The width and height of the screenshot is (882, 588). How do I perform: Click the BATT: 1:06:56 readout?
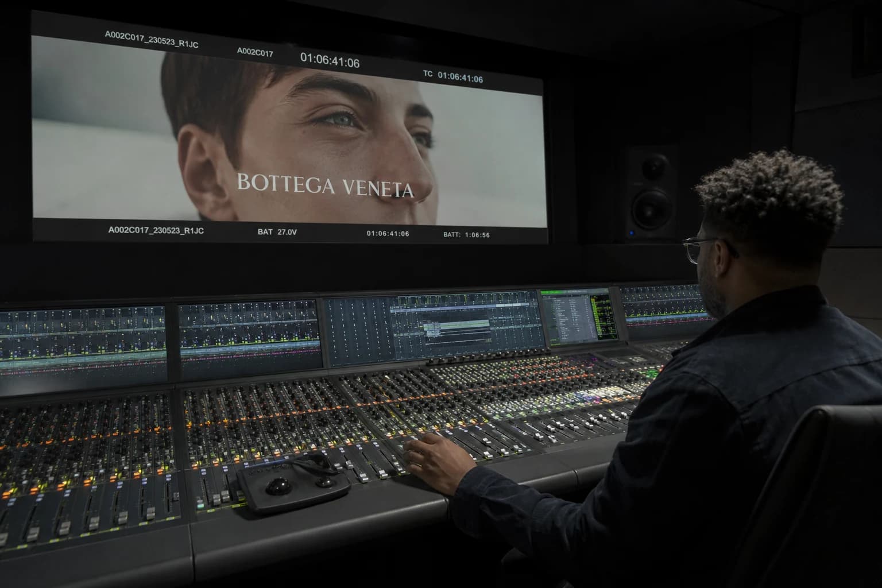[x=466, y=234]
